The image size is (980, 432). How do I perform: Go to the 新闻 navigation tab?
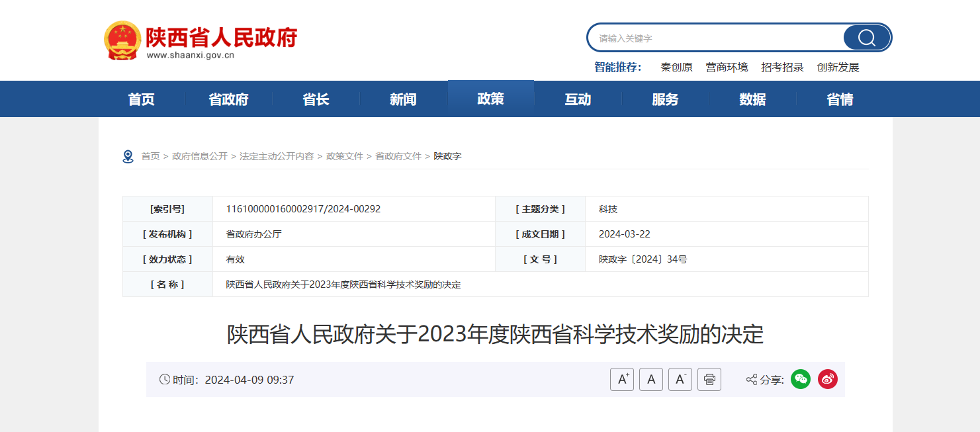(403, 99)
